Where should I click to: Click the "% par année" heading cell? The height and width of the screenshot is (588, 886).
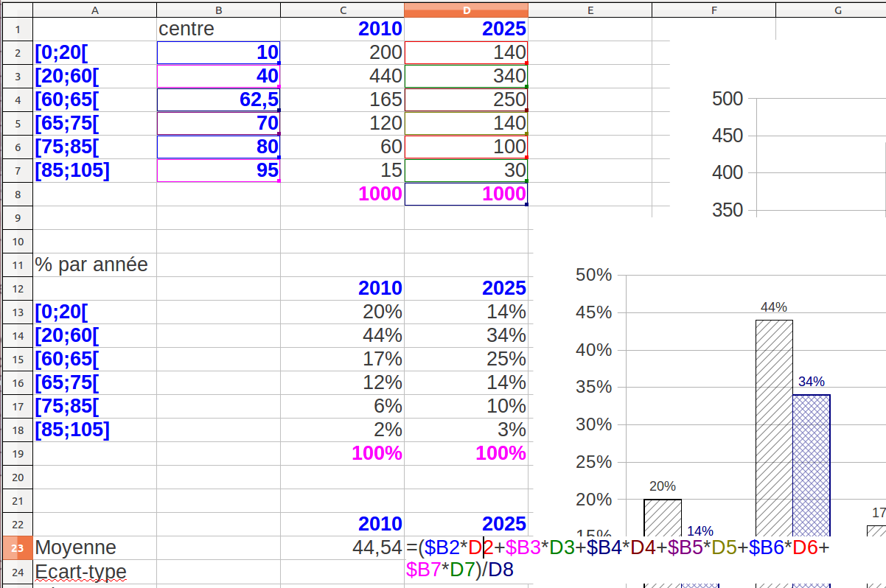[x=94, y=265]
